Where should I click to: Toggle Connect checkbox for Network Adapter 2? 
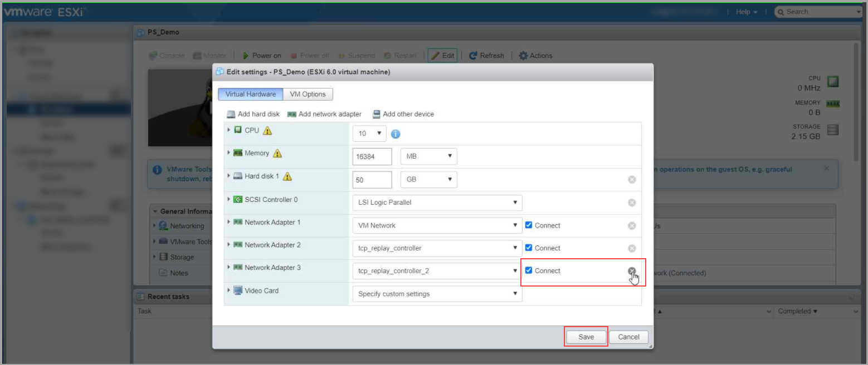coord(529,248)
